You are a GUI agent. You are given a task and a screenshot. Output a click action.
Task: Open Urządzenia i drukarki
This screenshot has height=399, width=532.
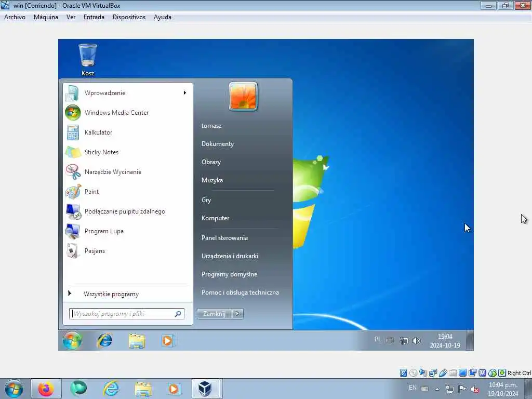click(230, 256)
